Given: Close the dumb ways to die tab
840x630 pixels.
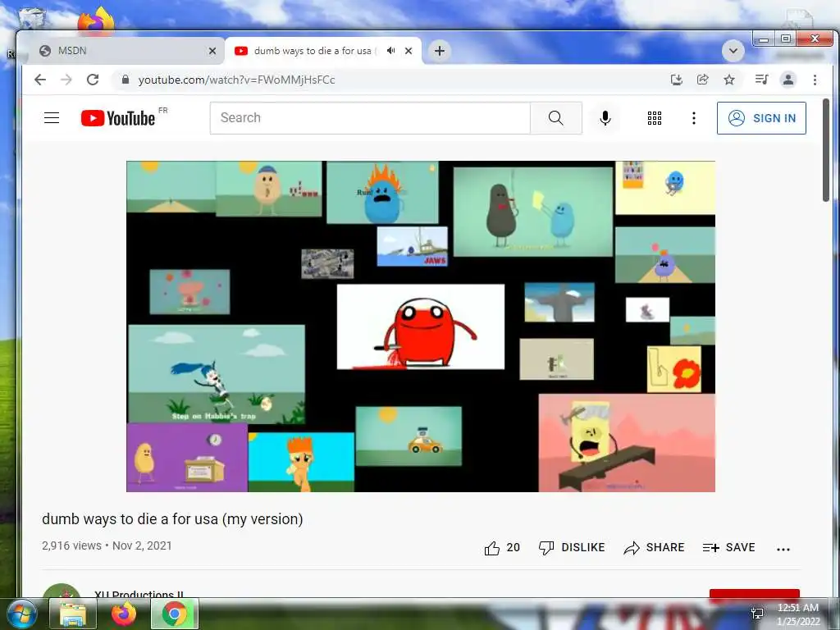Looking at the screenshot, I should click(409, 51).
